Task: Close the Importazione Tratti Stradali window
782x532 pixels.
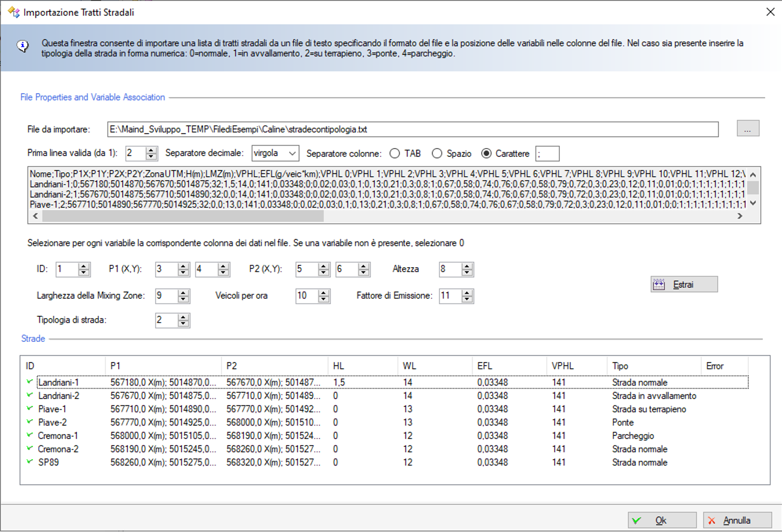Action: pyautogui.click(x=770, y=12)
